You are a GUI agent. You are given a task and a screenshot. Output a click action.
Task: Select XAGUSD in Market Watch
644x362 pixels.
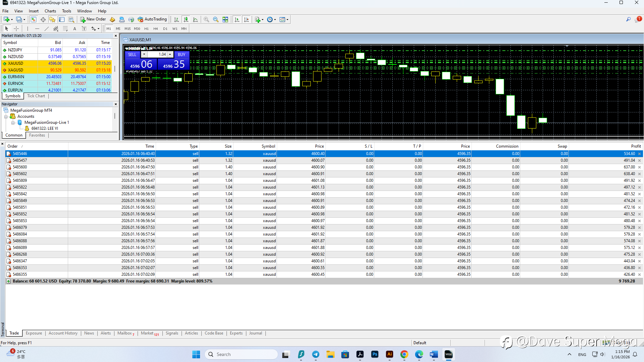(16, 70)
